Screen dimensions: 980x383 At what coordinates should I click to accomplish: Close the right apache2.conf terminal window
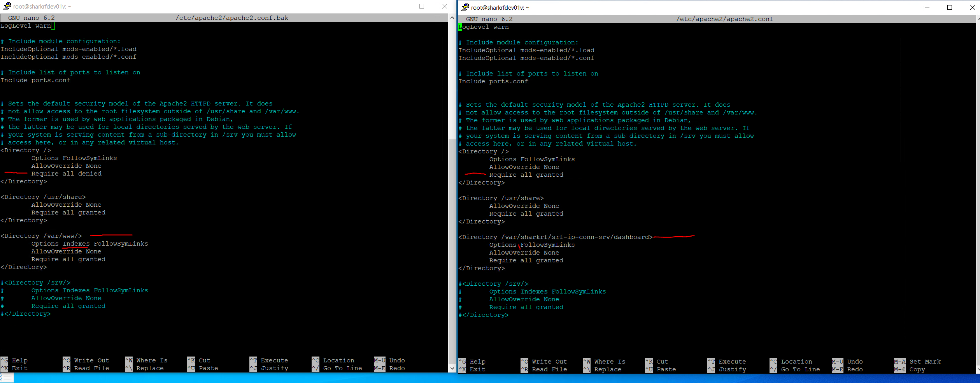(972, 7)
